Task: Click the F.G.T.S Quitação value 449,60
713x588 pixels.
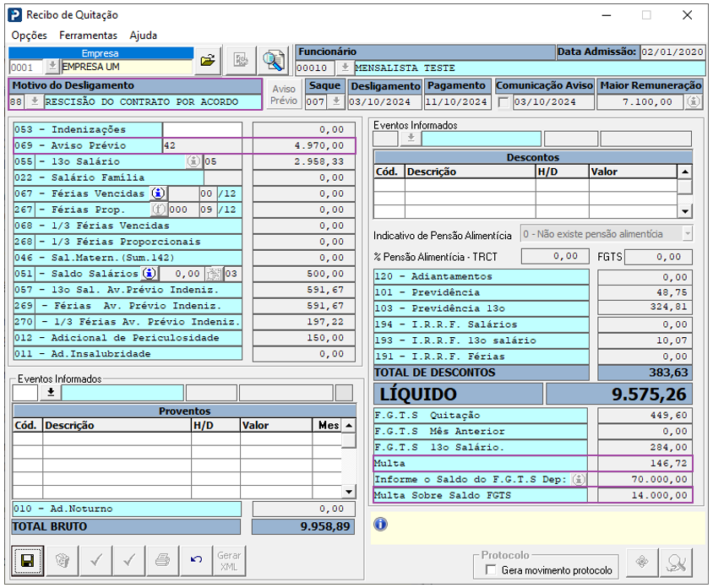Action: [645, 415]
